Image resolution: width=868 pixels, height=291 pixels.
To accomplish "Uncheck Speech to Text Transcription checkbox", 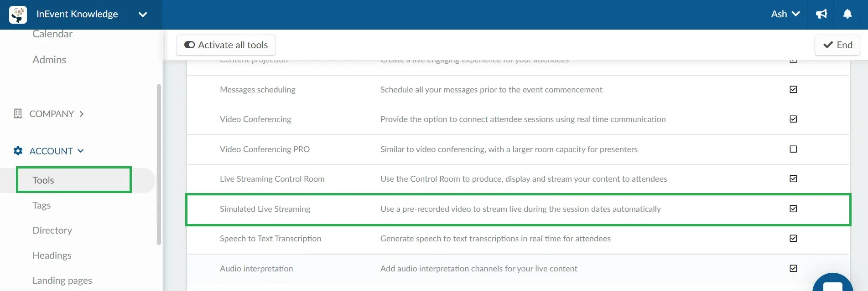I will 793,238.
